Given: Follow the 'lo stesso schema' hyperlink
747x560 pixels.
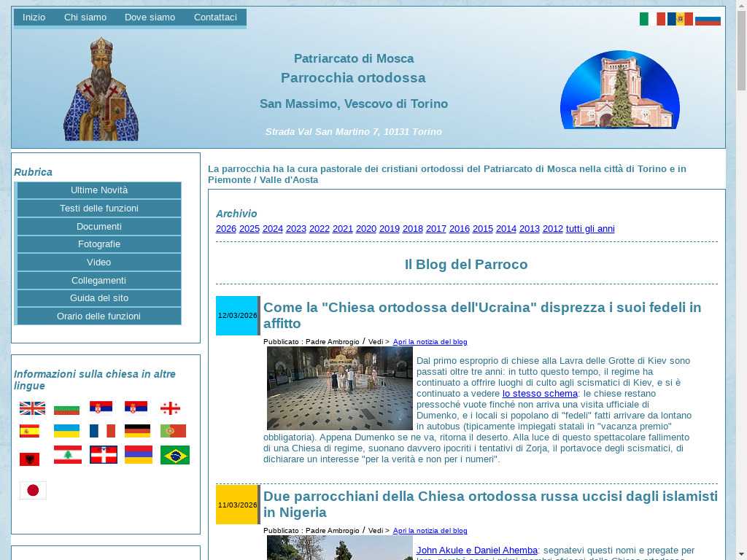Looking at the screenshot, I should [x=540, y=394].
